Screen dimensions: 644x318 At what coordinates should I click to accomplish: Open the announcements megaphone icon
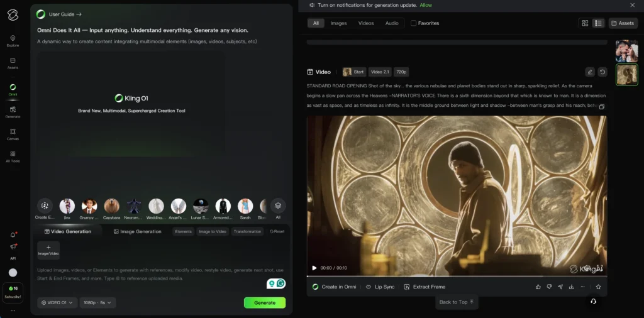pyautogui.click(x=13, y=246)
